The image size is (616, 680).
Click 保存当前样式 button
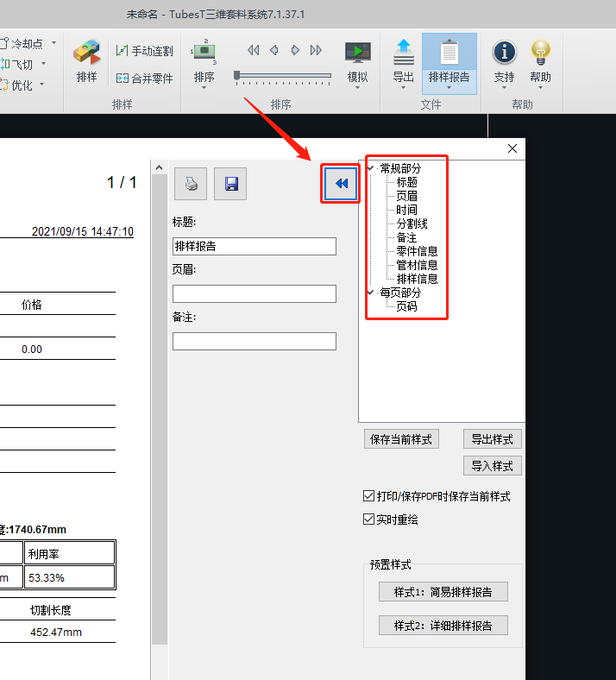(x=401, y=439)
